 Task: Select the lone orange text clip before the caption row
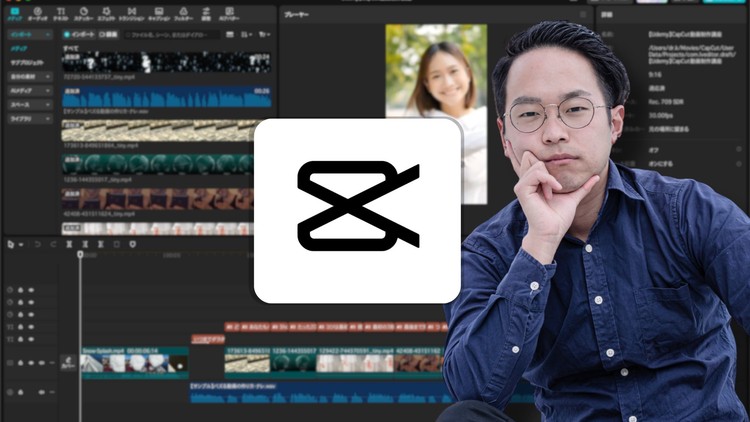[208, 339]
